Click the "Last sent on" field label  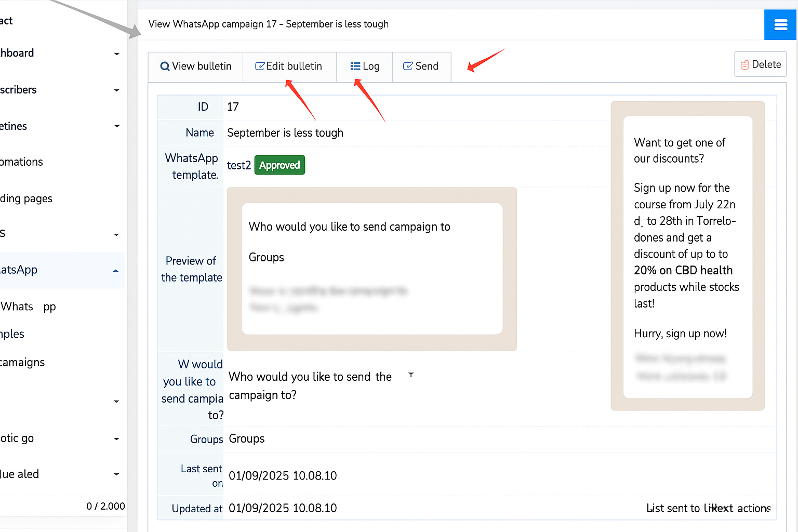(202, 476)
